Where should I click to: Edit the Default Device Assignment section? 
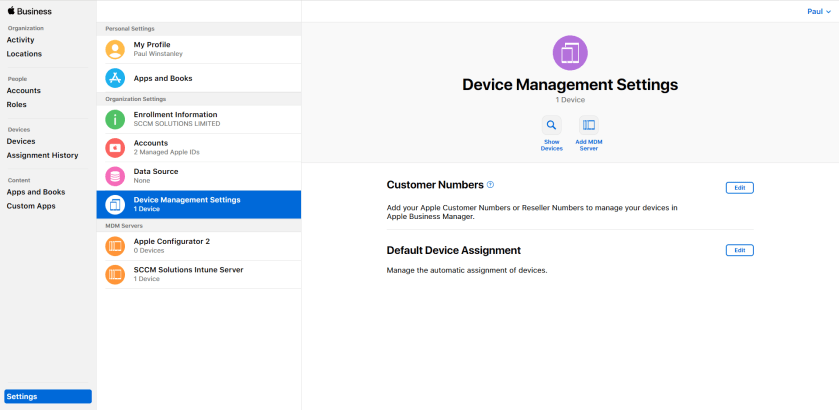click(739, 250)
